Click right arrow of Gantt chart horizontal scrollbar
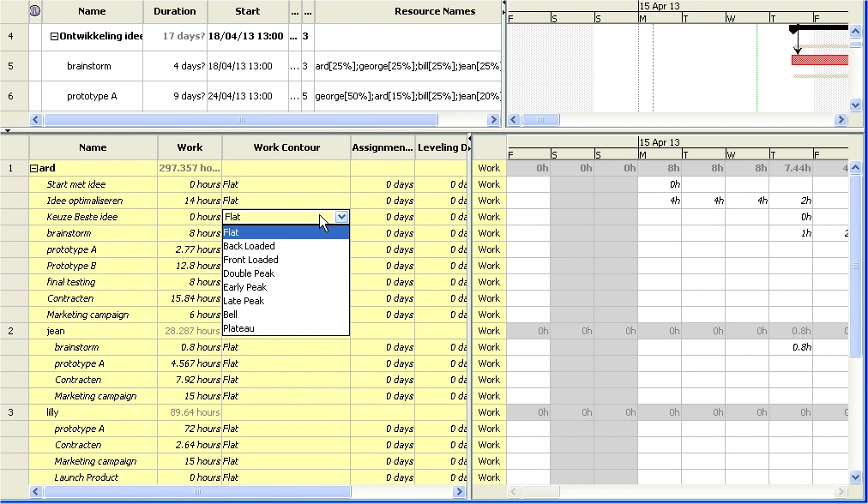Screen dimensions: 868x504 [x=841, y=119]
